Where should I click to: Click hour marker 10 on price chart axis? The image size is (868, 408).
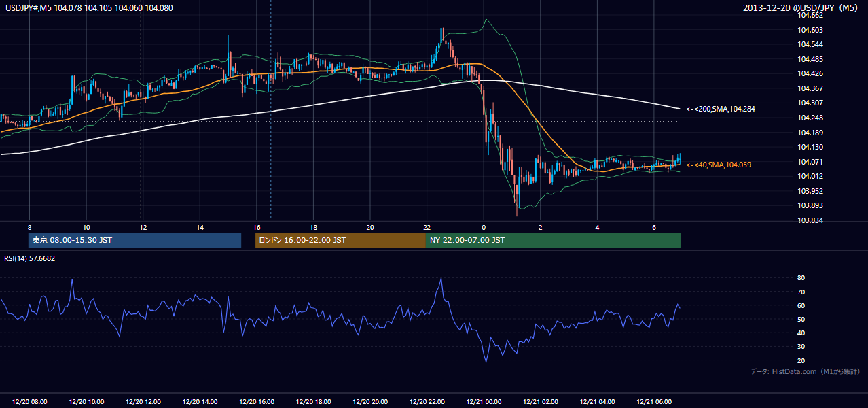pyautogui.click(x=86, y=227)
